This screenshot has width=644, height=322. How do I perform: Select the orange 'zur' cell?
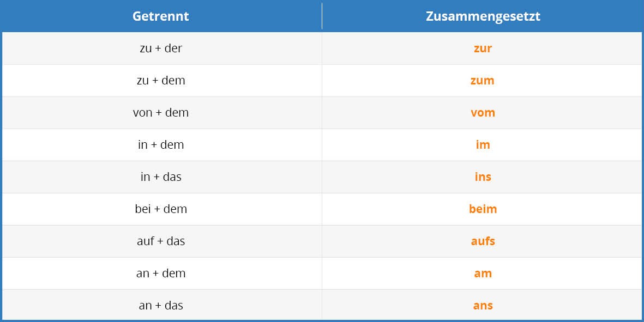pyautogui.click(x=483, y=48)
